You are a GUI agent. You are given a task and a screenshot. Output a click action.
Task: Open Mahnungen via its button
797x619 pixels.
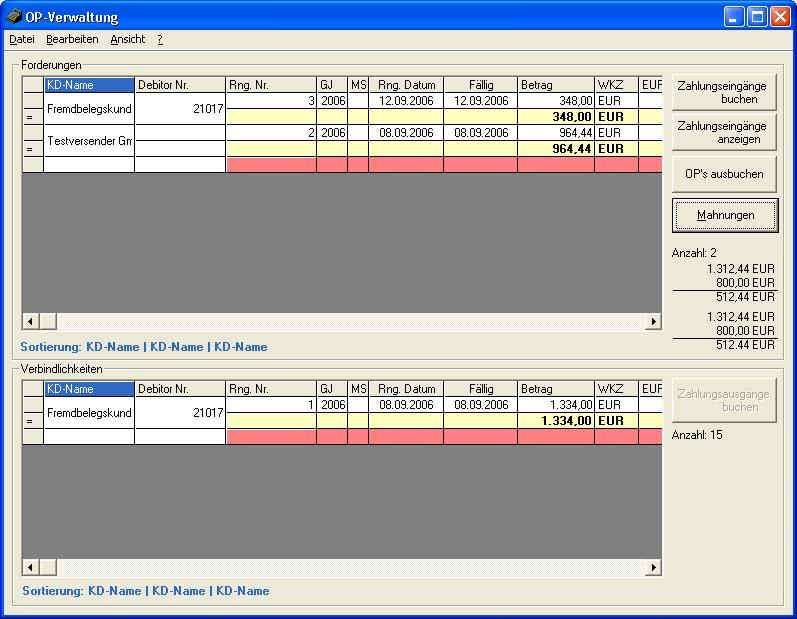(724, 215)
